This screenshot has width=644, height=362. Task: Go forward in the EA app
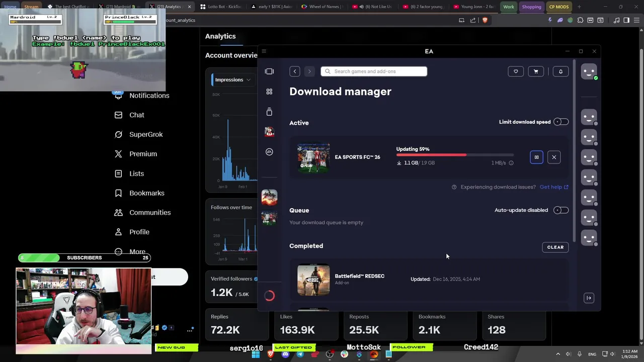(x=309, y=71)
